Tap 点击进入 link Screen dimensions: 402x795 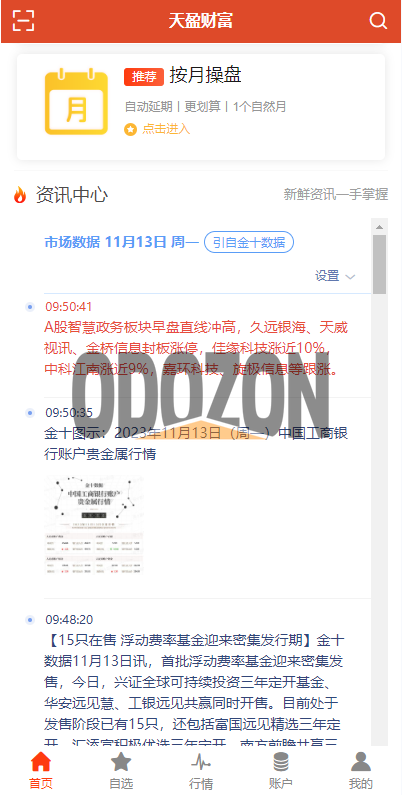(166, 129)
